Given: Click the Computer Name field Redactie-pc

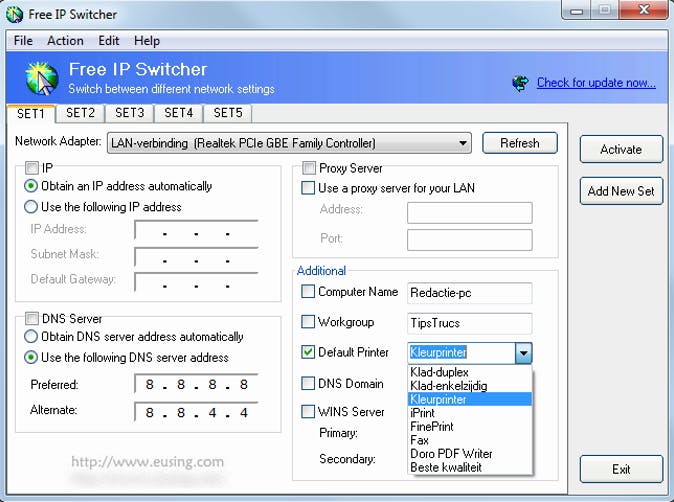Looking at the screenshot, I should 470,293.
